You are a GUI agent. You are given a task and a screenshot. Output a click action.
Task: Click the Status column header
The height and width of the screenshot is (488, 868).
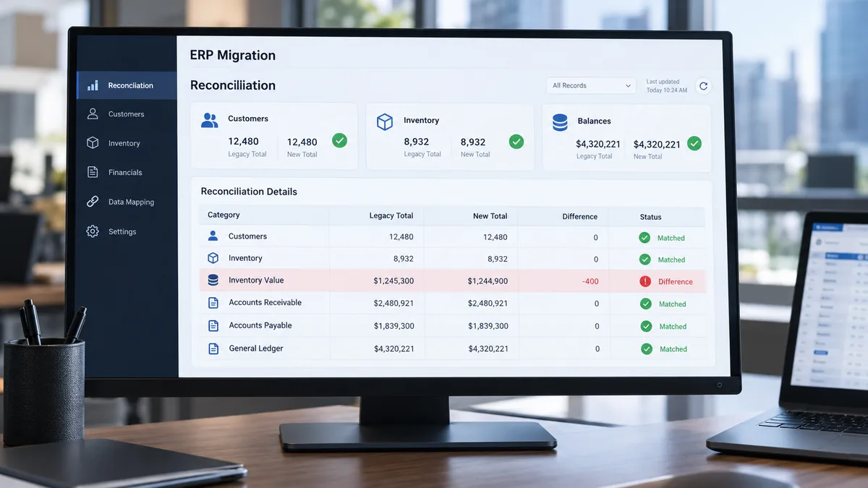(651, 217)
